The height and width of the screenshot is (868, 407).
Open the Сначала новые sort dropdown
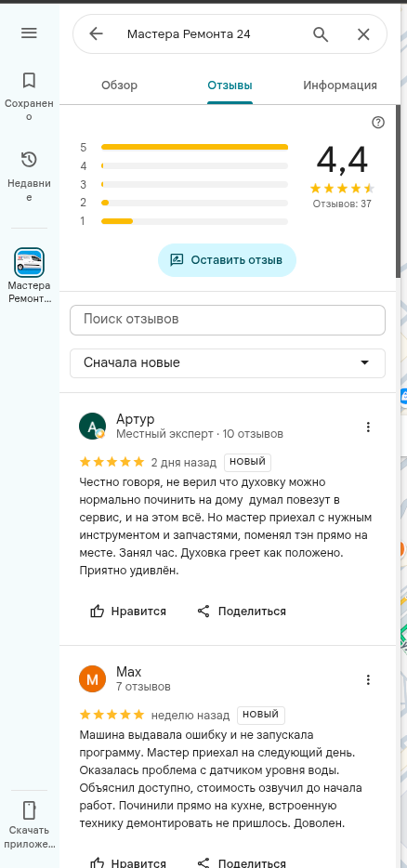[x=228, y=363]
